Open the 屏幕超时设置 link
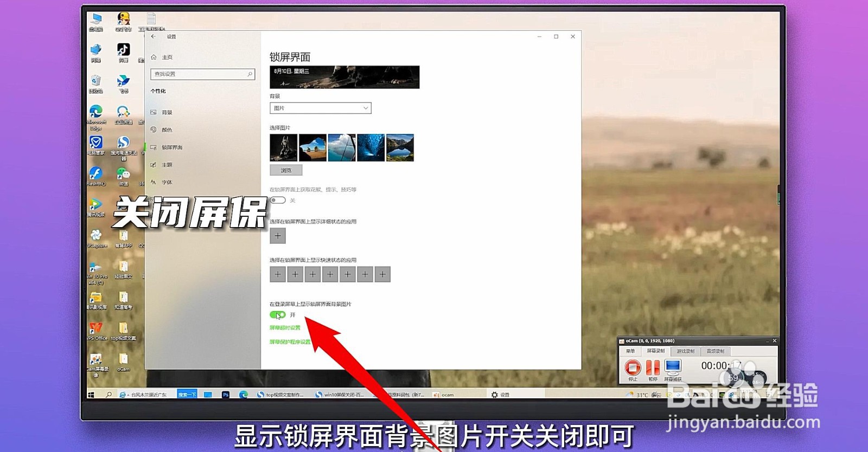The image size is (868, 452). pyautogui.click(x=285, y=328)
